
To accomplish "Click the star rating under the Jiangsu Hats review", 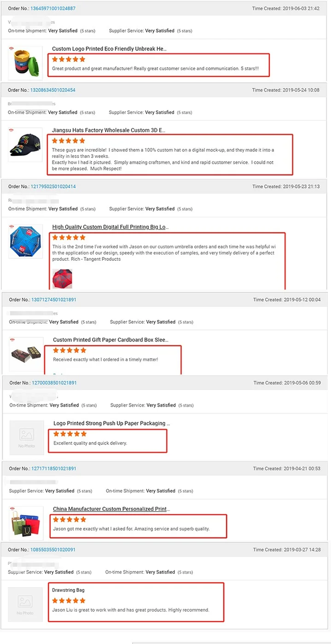I will [x=69, y=141].
